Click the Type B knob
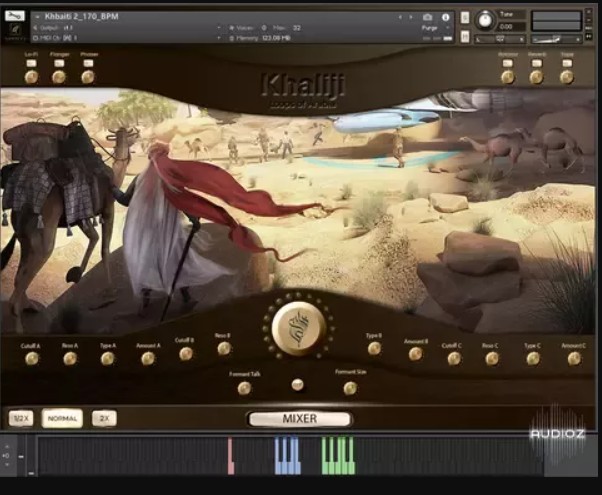 pyautogui.click(x=374, y=349)
